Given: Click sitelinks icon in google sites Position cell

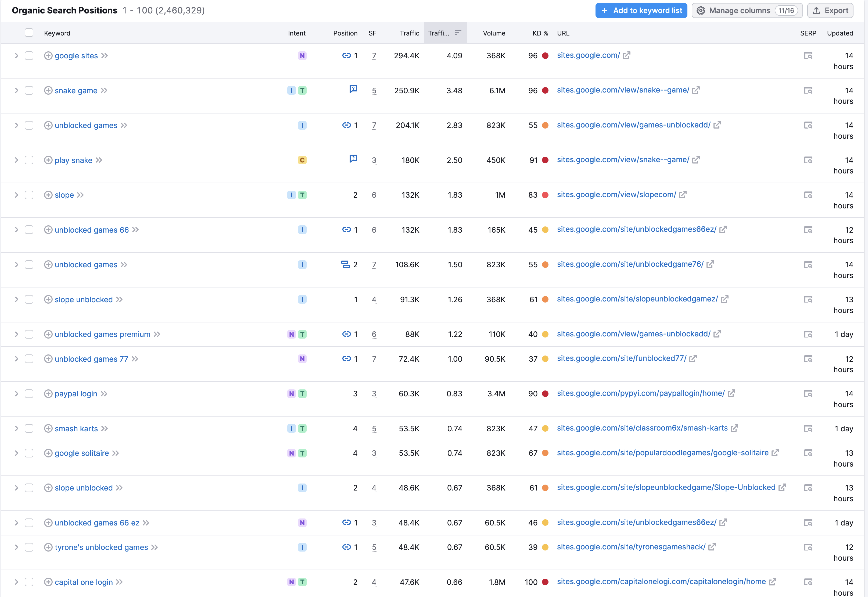Looking at the screenshot, I should pyautogui.click(x=346, y=55).
